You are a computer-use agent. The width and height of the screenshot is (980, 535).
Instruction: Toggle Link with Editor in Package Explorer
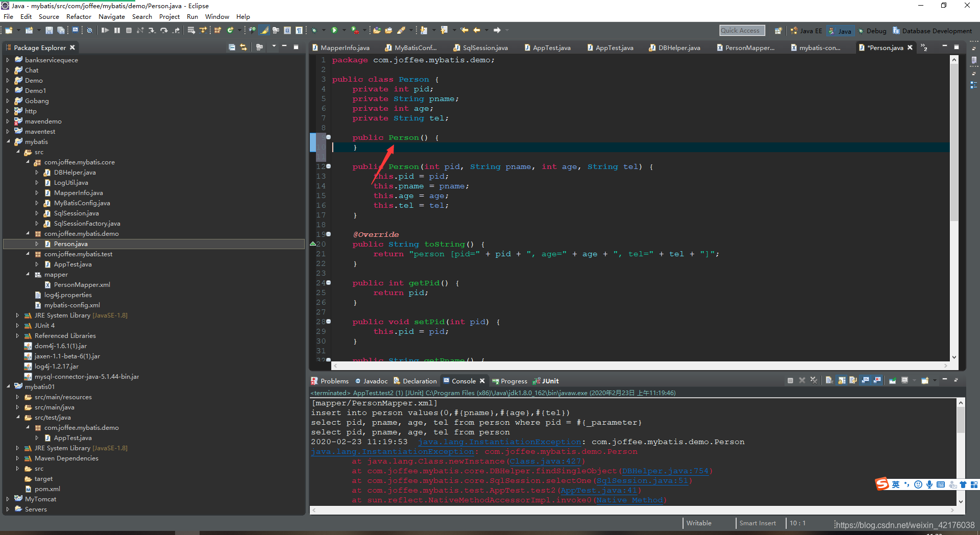244,47
